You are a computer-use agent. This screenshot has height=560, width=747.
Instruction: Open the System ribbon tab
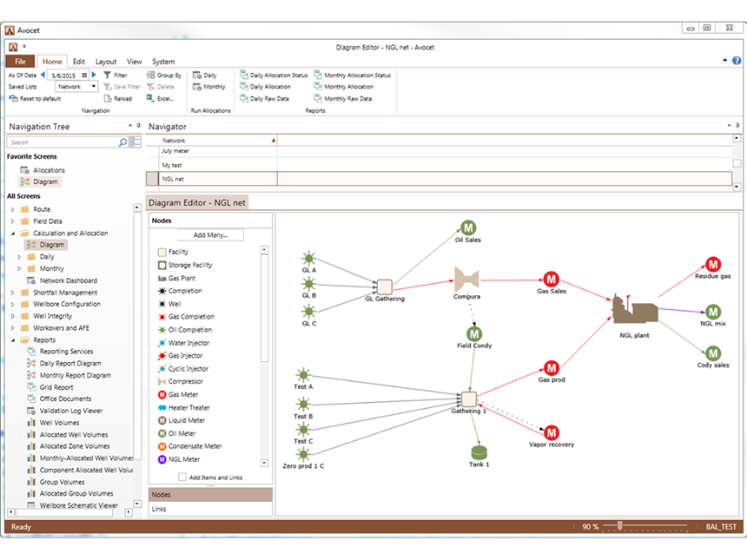coord(162,62)
